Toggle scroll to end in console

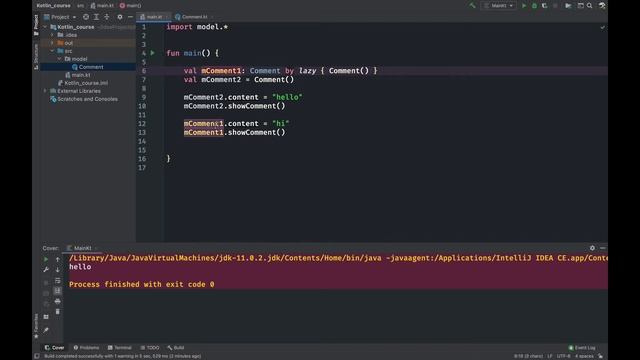click(58, 291)
